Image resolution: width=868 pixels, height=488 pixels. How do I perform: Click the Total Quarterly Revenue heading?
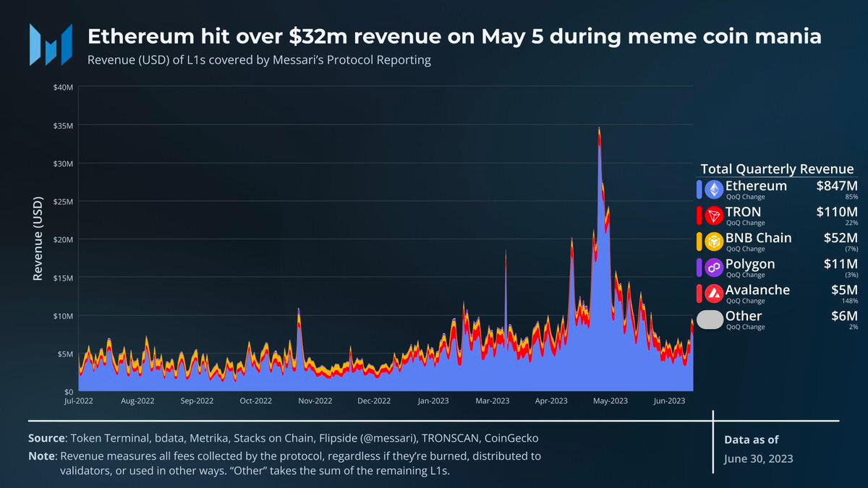(777, 168)
